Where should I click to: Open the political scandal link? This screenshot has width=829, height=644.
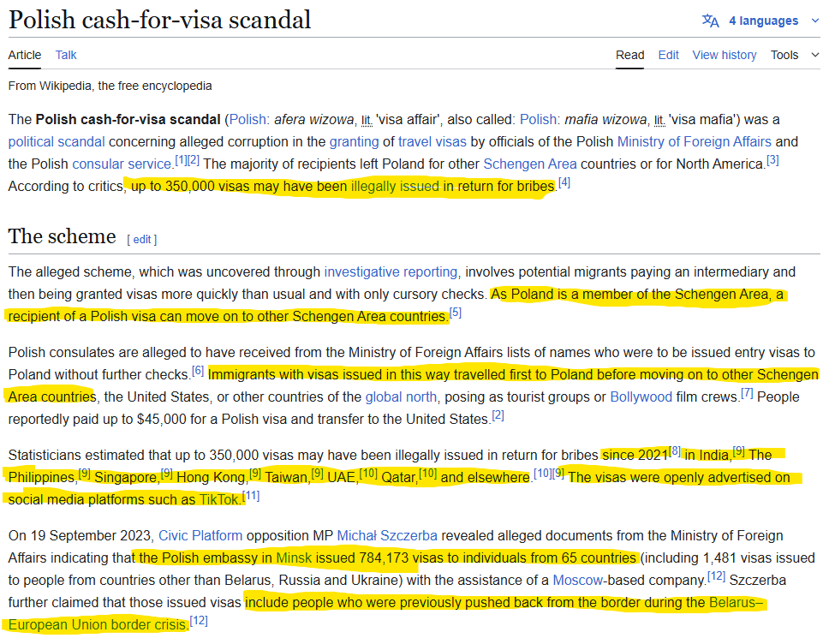[x=57, y=141]
